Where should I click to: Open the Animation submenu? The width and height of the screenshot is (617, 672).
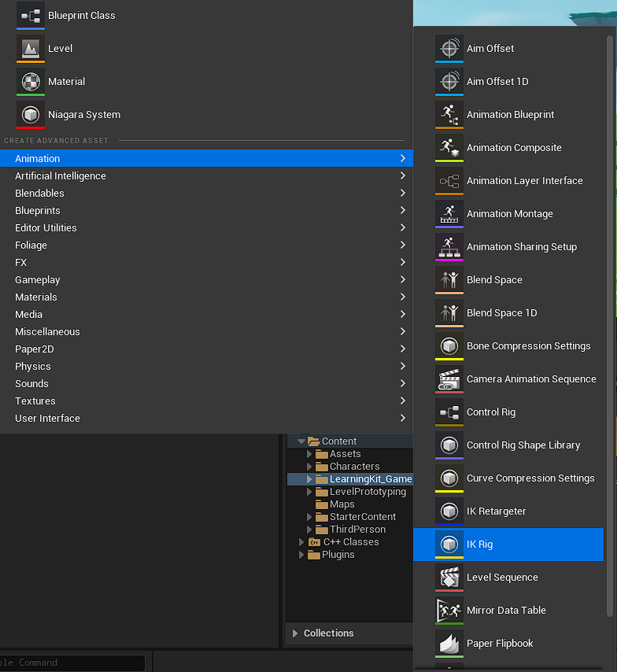coord(206,158)
